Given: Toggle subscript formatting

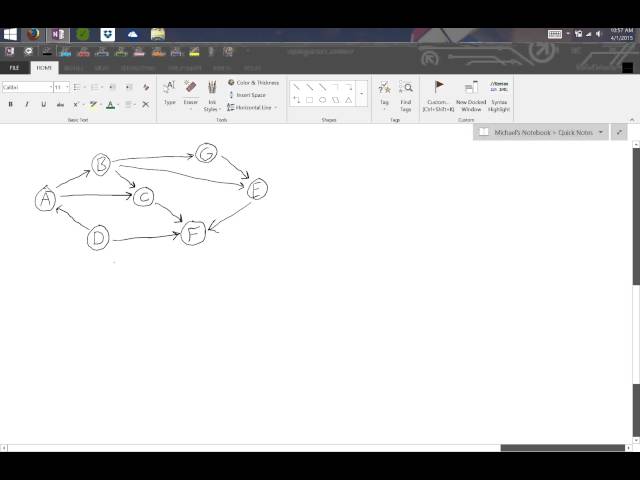Looking at the screenshot, I should (76, 104).
